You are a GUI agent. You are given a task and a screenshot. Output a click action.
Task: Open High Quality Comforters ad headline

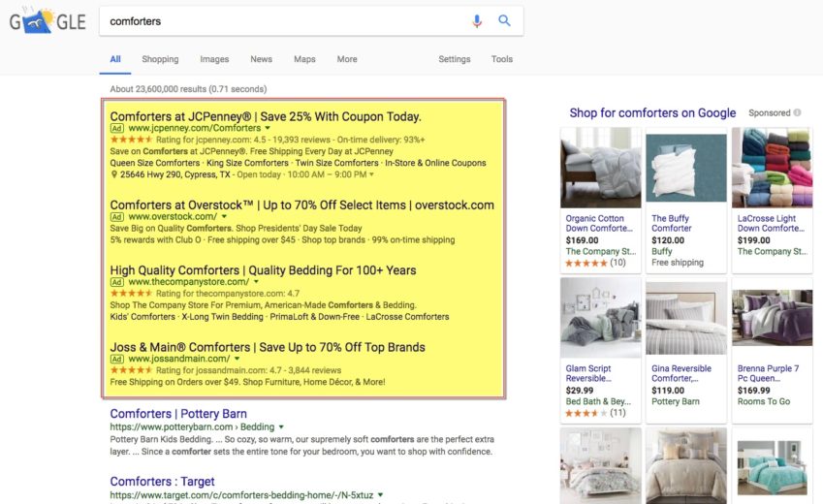coord(263,269)
